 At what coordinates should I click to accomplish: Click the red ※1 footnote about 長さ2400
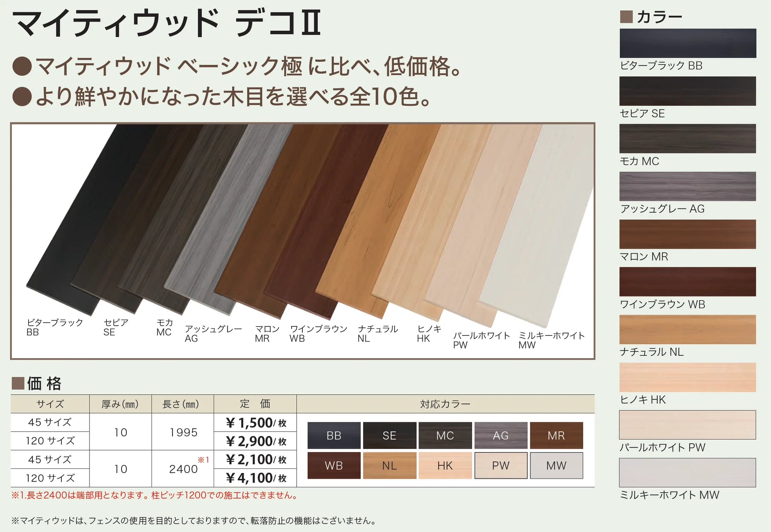pyautogui.click(x=155, y=495)
